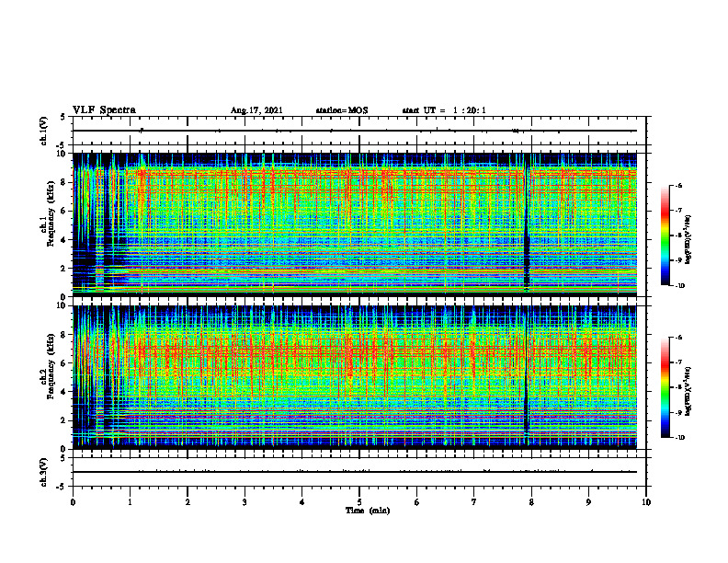Viewport: 728px width, 563px height.
Task: Click the "8" tick on ch.1 frequency axis
Action: (x=64, y=182)
